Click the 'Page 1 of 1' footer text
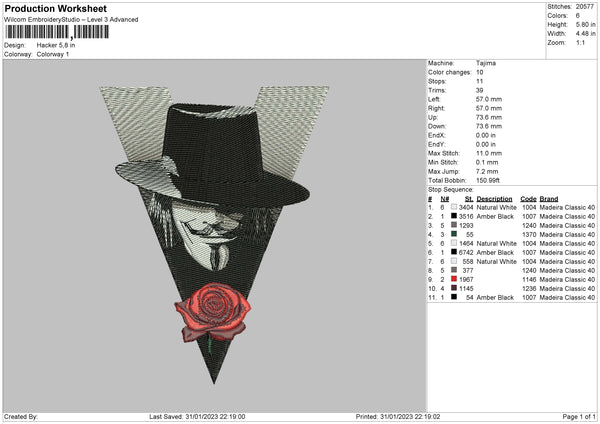Screen dimensions: 600x424 pyautogui.click(x=579, y=416)
